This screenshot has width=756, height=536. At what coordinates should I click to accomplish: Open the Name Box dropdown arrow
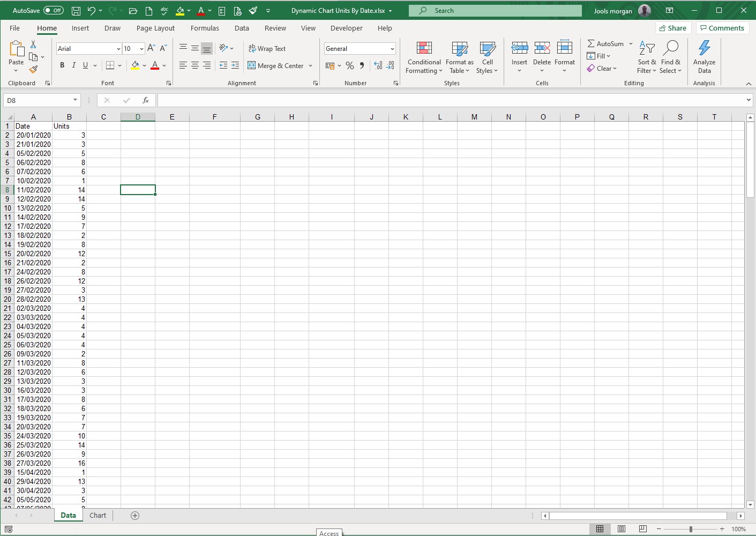click(75, 100)
